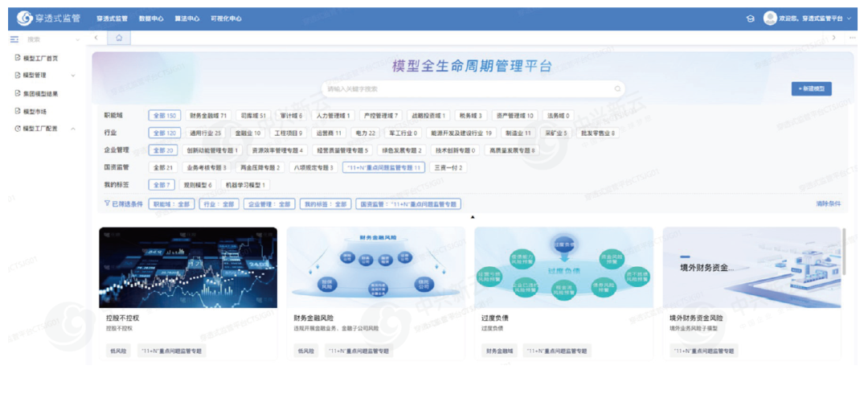This screenshot has width=868, height=394.
Task: Open the tab options ellipsis menu
Action: (852, 38)
